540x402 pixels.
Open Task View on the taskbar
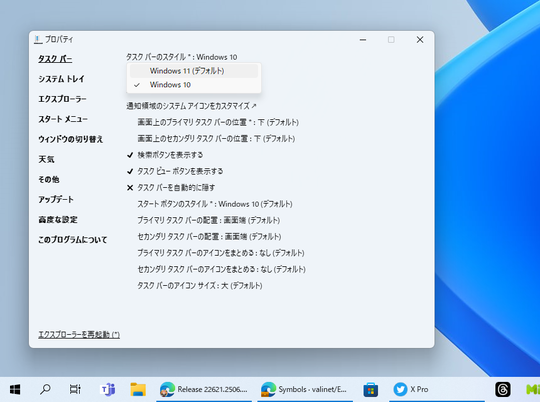pyautogui.click(x=75, y=390)
